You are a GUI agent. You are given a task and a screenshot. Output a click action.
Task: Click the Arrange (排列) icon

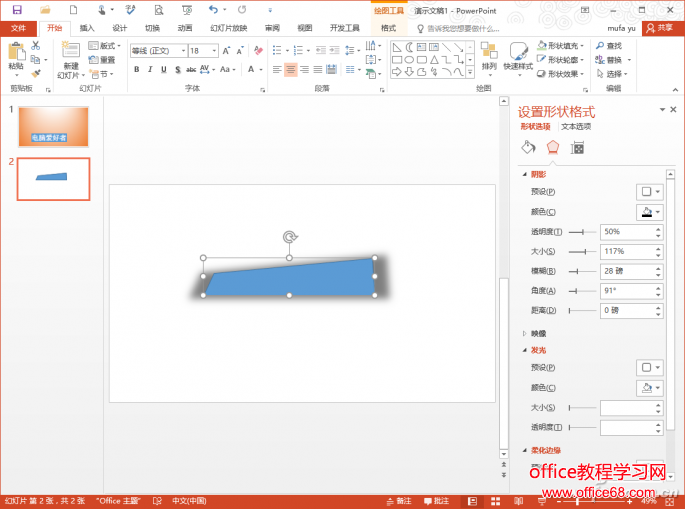[x=488, y=54]
